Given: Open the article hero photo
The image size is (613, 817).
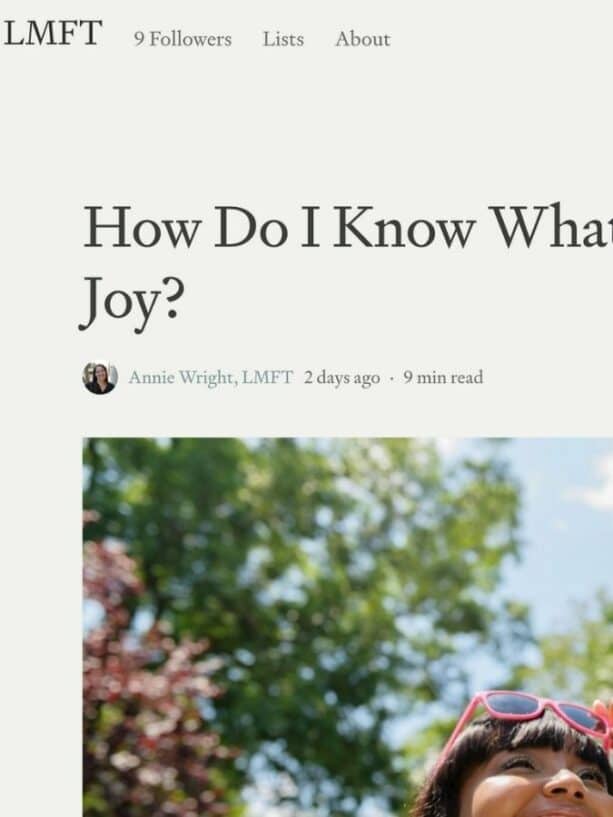Looking at the screenshot, I should pyautogui.click(x=348, y=627).
